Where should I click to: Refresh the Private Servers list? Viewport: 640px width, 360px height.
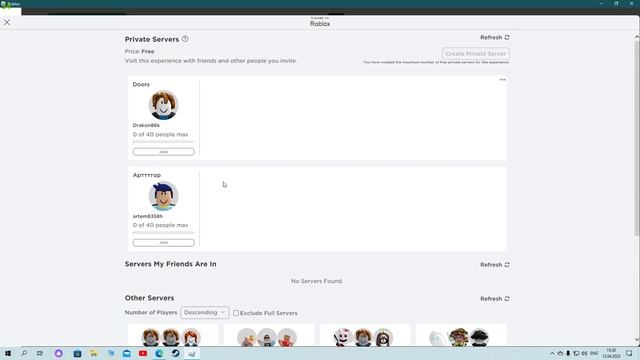coord(495,38)
